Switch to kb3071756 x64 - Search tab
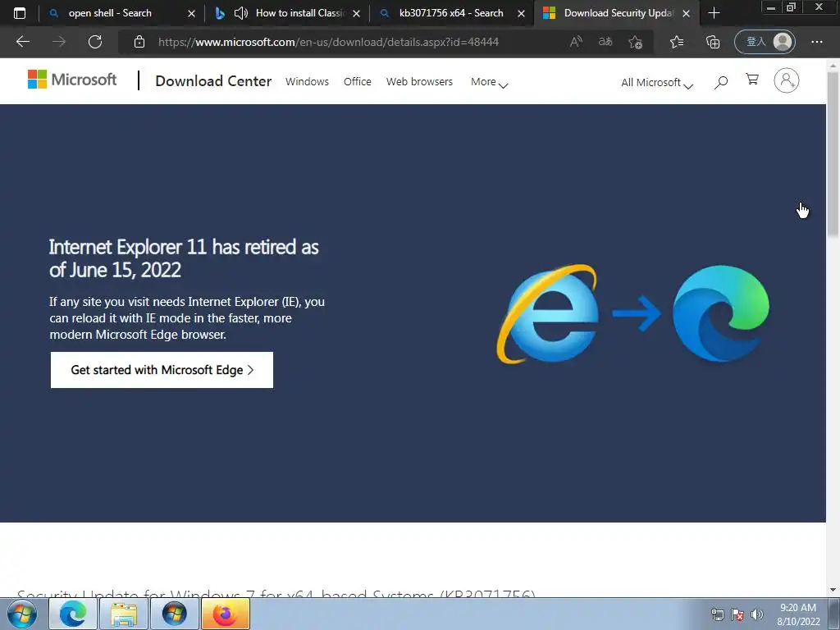840x630 pixels. (451, 13)
